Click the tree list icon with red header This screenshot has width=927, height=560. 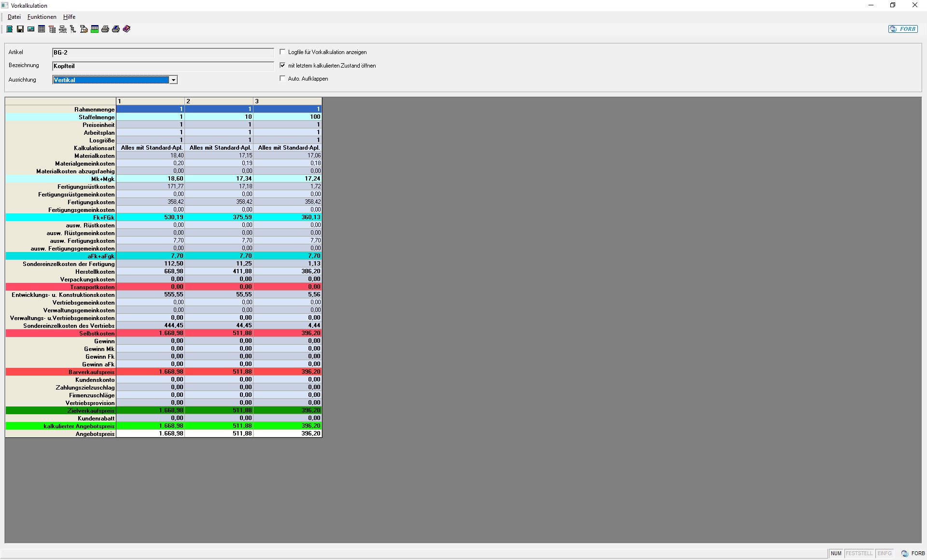[52, 29]
